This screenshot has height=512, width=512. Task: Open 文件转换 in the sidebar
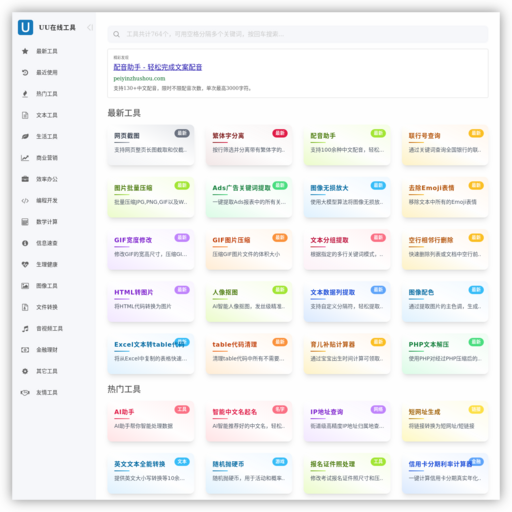(x=47, y=307)
